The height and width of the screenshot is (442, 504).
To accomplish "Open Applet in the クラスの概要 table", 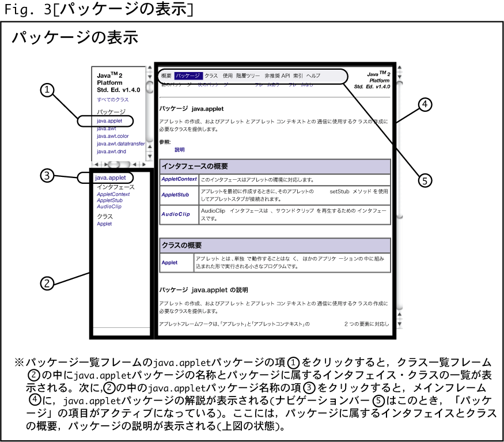I will (169, 263).
